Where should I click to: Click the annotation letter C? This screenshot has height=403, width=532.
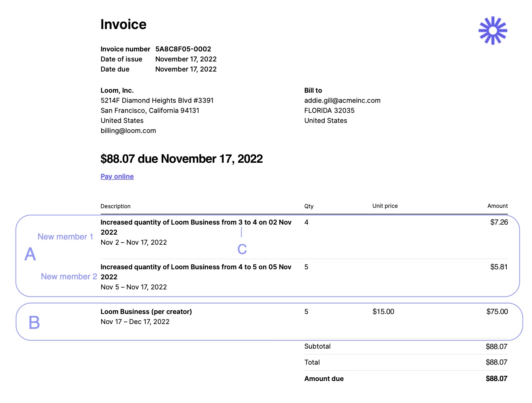click(242, 250)
